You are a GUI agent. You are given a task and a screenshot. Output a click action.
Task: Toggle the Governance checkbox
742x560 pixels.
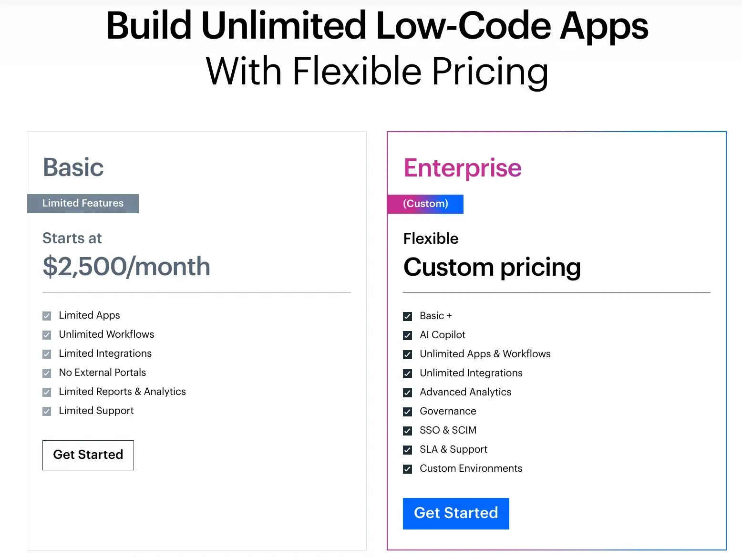[408, 412]
